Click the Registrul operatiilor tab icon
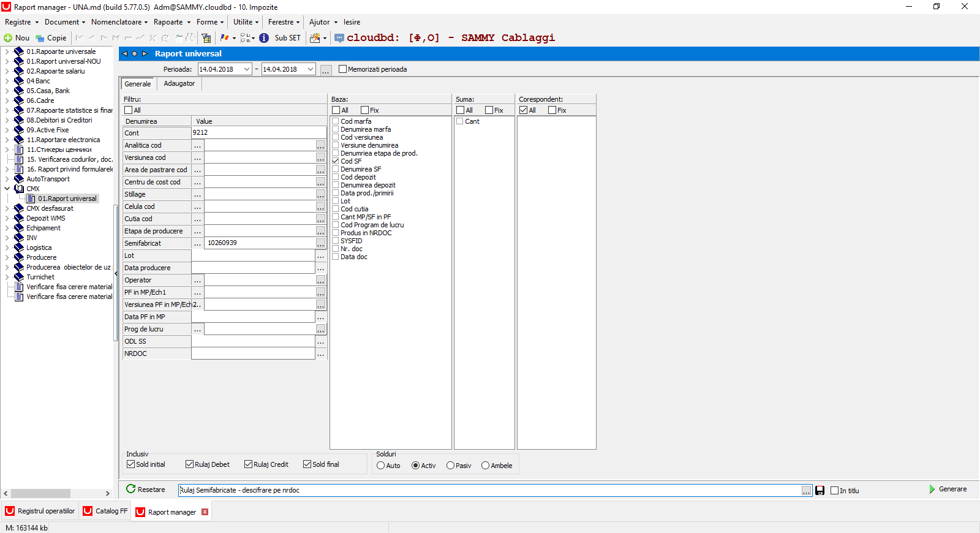 [10, 511]
